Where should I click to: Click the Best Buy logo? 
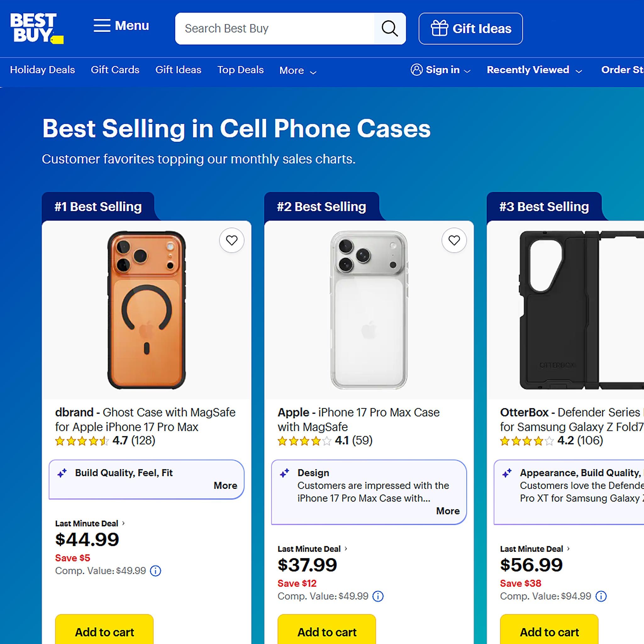[x=36, y=28]
